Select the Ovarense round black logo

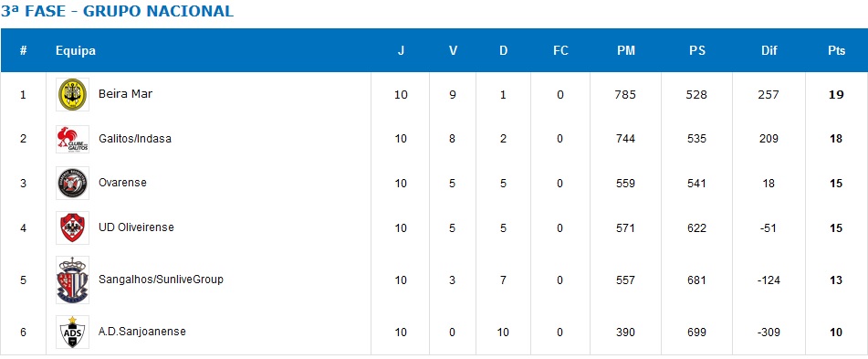point(72,184)
